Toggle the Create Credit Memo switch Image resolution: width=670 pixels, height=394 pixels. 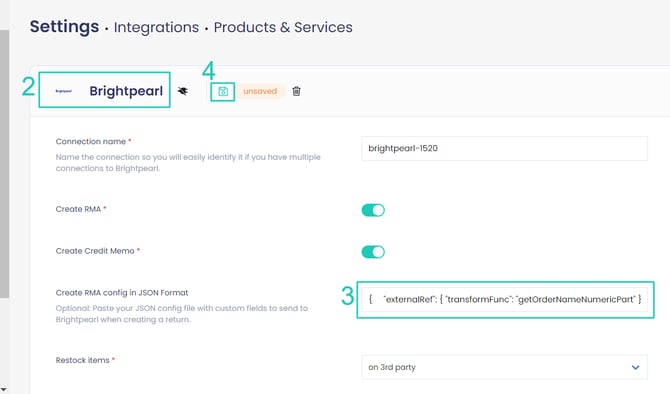[373, 252]
